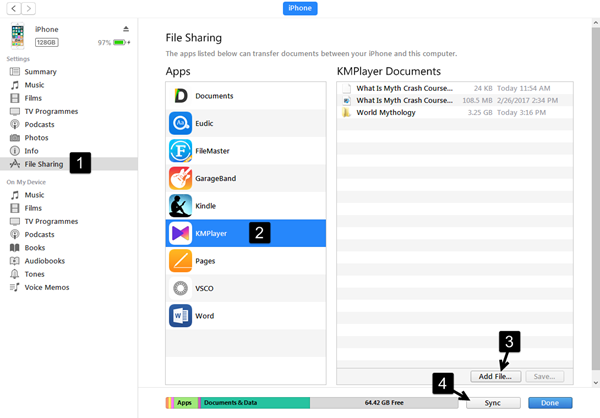Select the Word app icon

point(180,316)
